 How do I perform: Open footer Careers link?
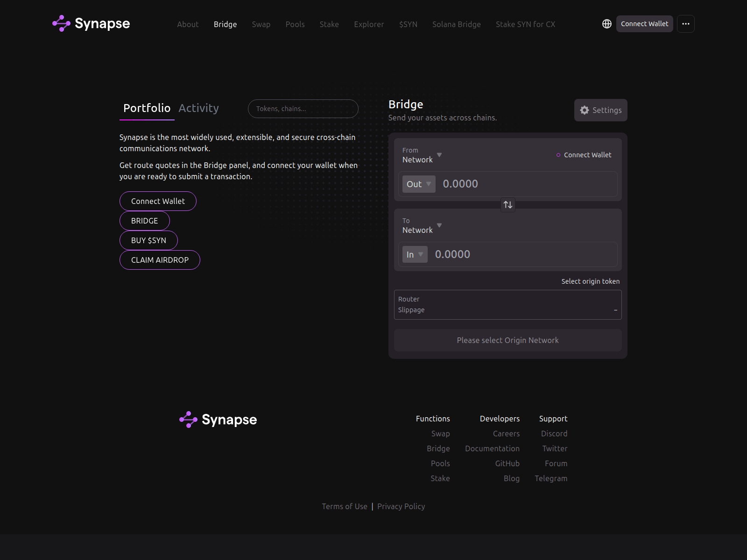(x=506, y=434)
